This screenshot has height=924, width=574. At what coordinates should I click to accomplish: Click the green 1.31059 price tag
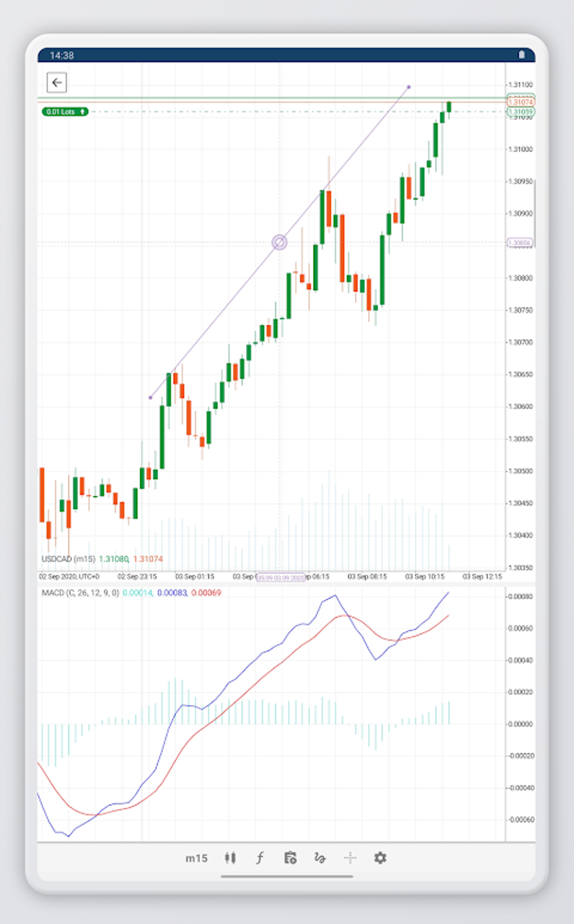[521, 112]
